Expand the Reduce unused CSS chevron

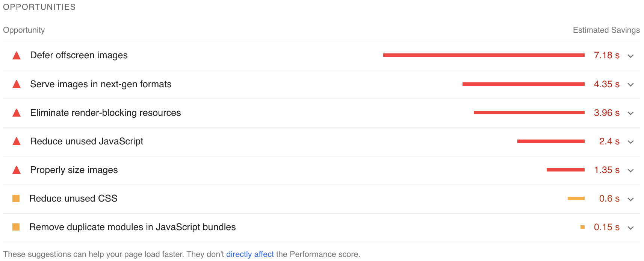631,199
